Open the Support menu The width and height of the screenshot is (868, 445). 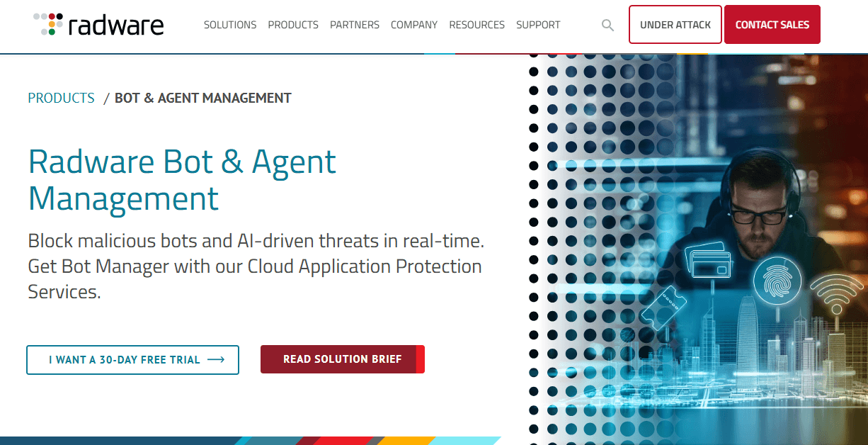pos(538,25)
